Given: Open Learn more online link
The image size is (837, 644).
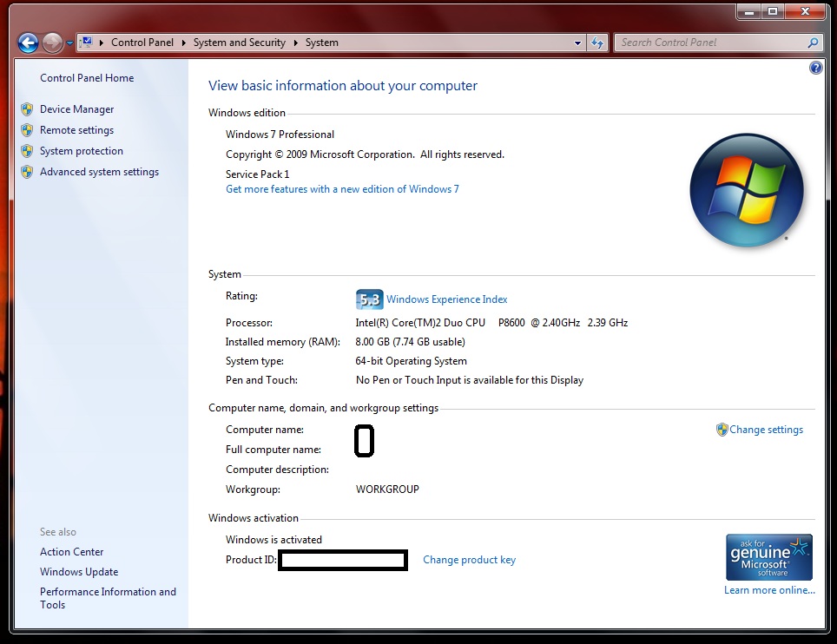Looking at the screenshot, I should [x=769, y=590].
